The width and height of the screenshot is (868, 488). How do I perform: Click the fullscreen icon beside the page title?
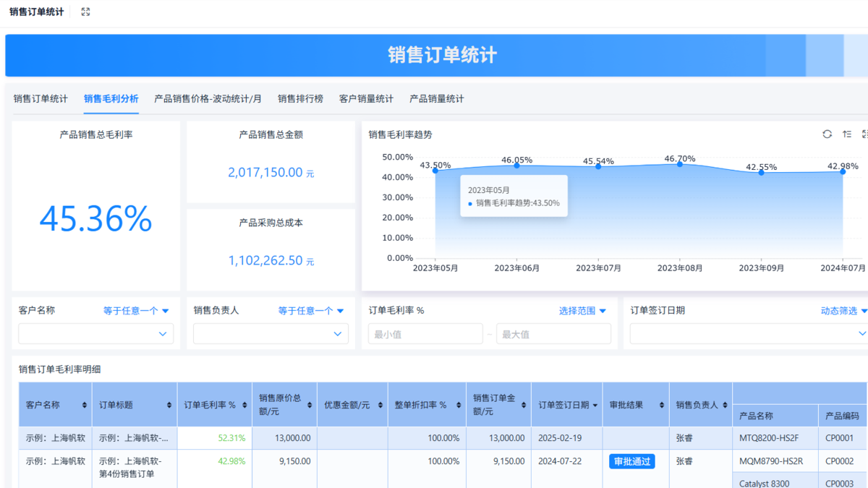click(85, 12)
